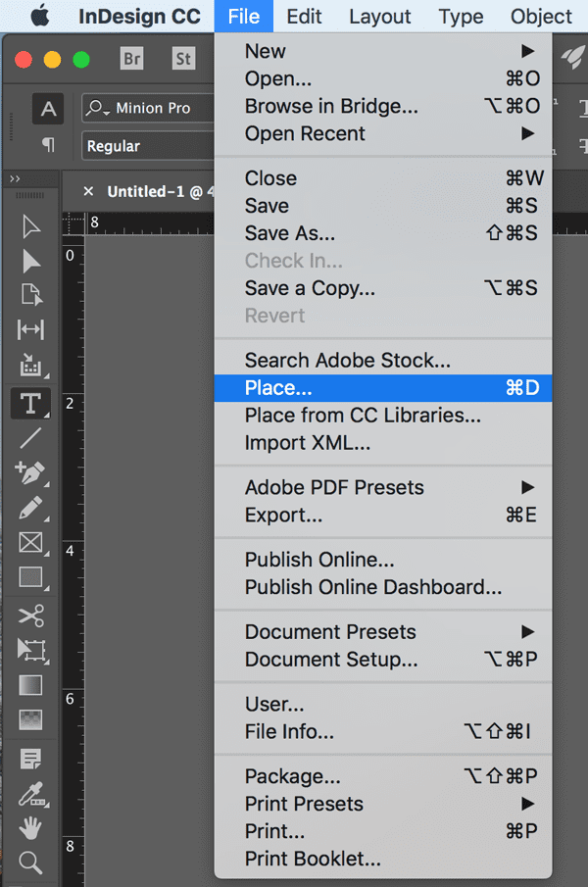Select the Hand tool

[x=30, y=828]
